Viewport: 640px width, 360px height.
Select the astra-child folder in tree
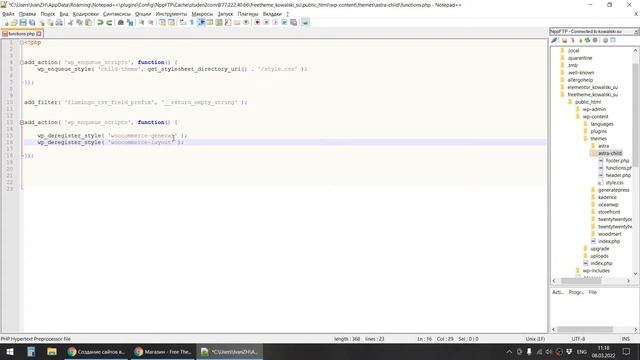610,153
